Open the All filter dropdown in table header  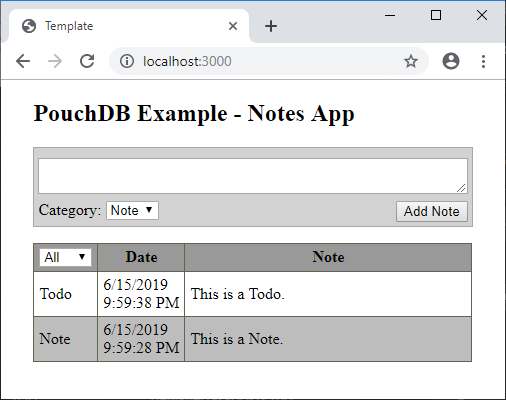click(x=65, y=257)
